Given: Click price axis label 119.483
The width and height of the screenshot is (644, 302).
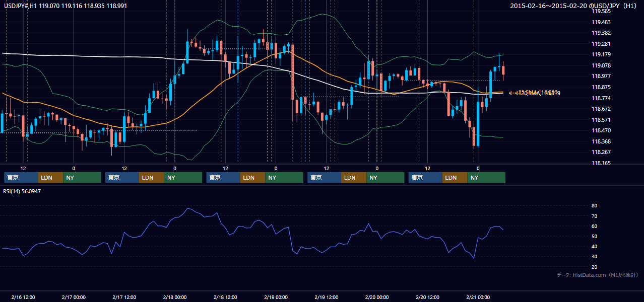Looking at the screenshot, I should pos(602,22).
